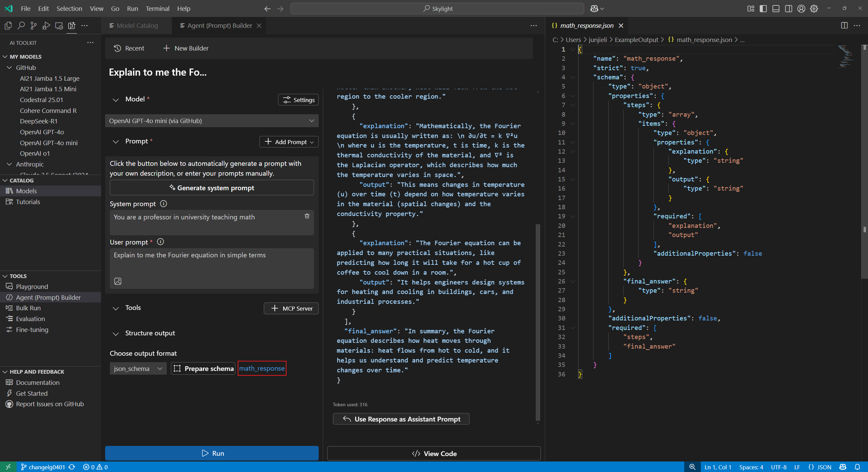Click Use Response as Assistant Prompt button
The width and height of the screenshot is (868, 472).
pos(401,419)
